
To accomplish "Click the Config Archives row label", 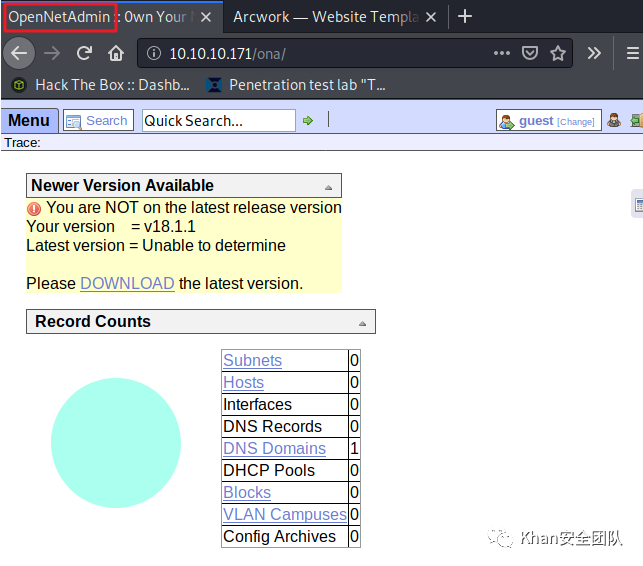I will click(279, 536).
